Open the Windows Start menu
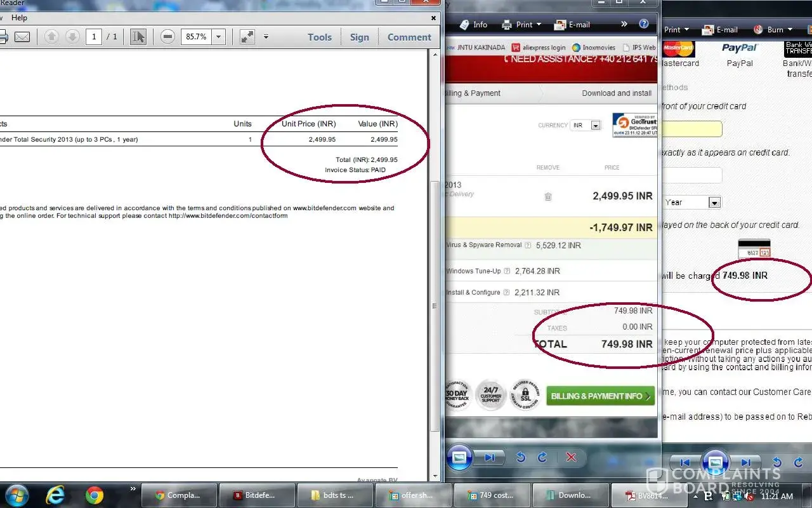The height and width of the screenshot is (508, 812). 17,495
